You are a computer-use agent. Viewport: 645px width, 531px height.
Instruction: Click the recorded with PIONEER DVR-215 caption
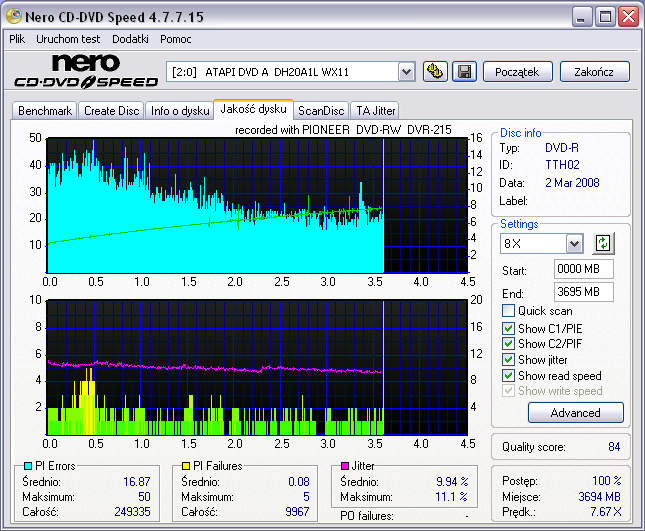tap(343, 130)
